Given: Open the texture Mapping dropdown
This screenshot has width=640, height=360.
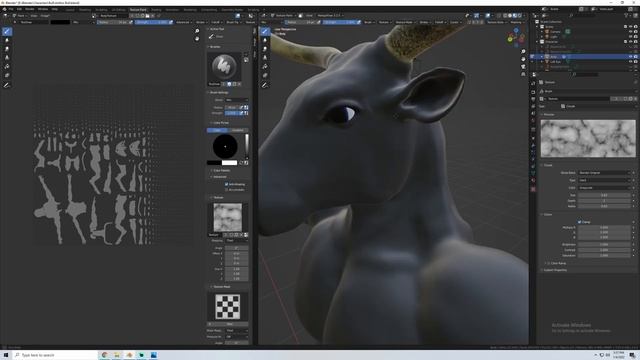Looking at the screenshot, I should click(237, 241).
